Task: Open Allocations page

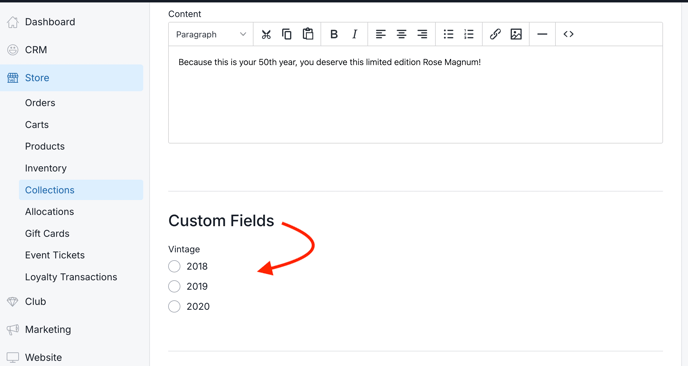Action: click(x=50, y=212)
